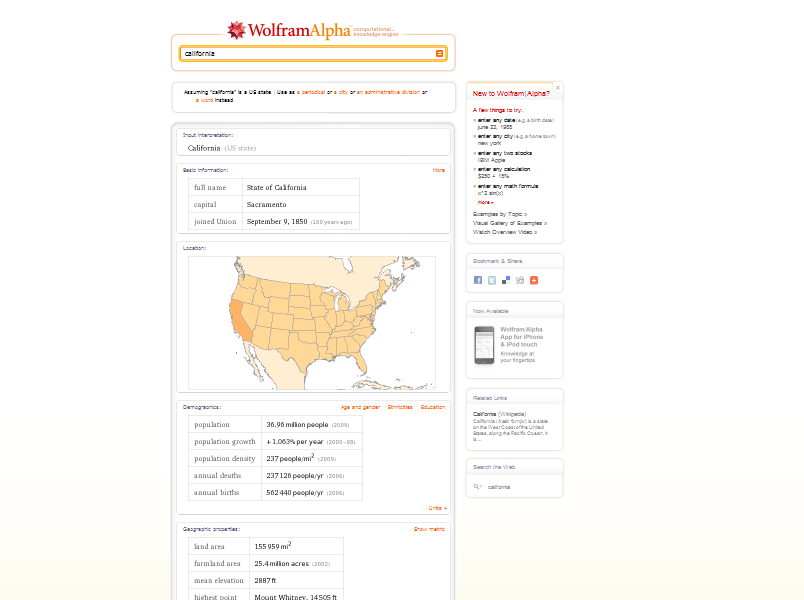Open Education demographics section
Screen dimensions: 804x600
click(433, 407)
